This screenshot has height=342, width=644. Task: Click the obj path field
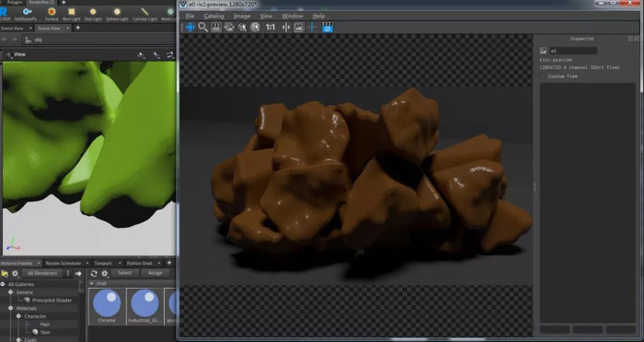pos(98,40)
